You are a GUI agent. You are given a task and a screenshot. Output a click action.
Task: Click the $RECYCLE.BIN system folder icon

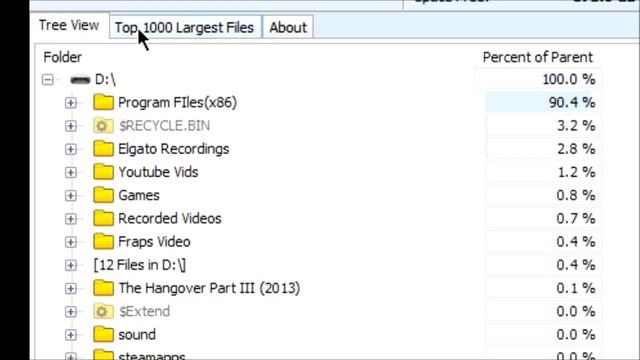pyautogui.click(x=103, y=126)
